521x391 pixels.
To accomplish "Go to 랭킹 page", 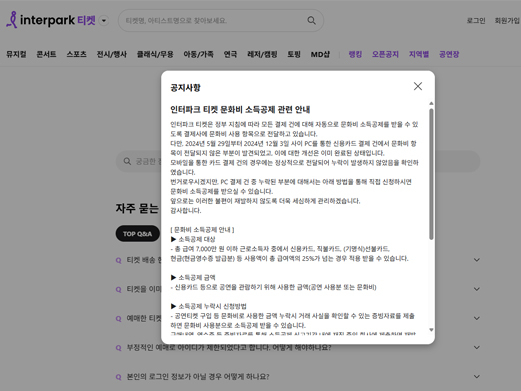I will [x=355, y=54].
